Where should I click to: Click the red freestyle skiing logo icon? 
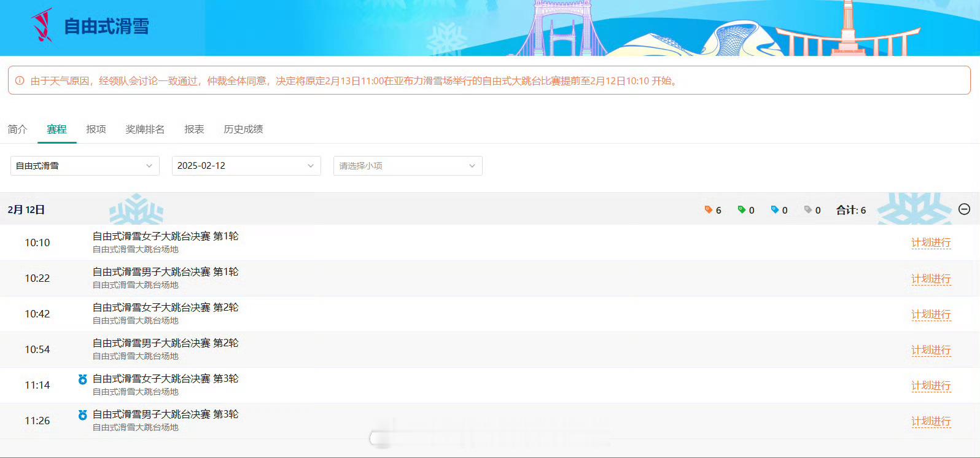pyautogui.click(x=42, y=25)
